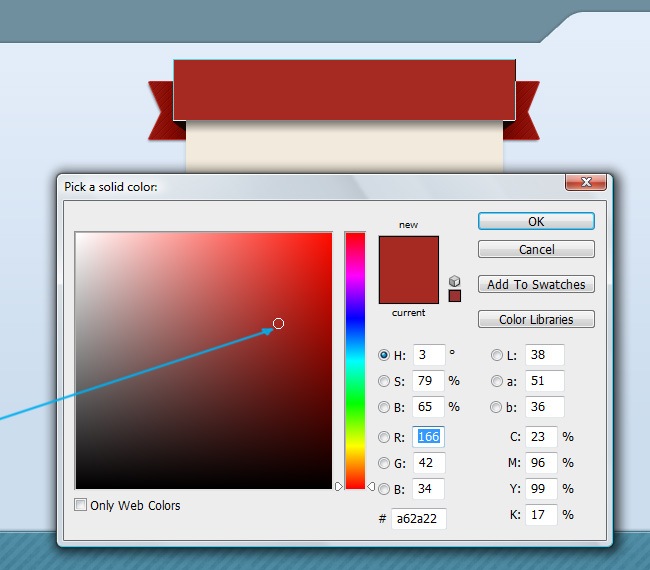
Task: Click the Lab a field showing 51
Action: [x=545, y=381]
